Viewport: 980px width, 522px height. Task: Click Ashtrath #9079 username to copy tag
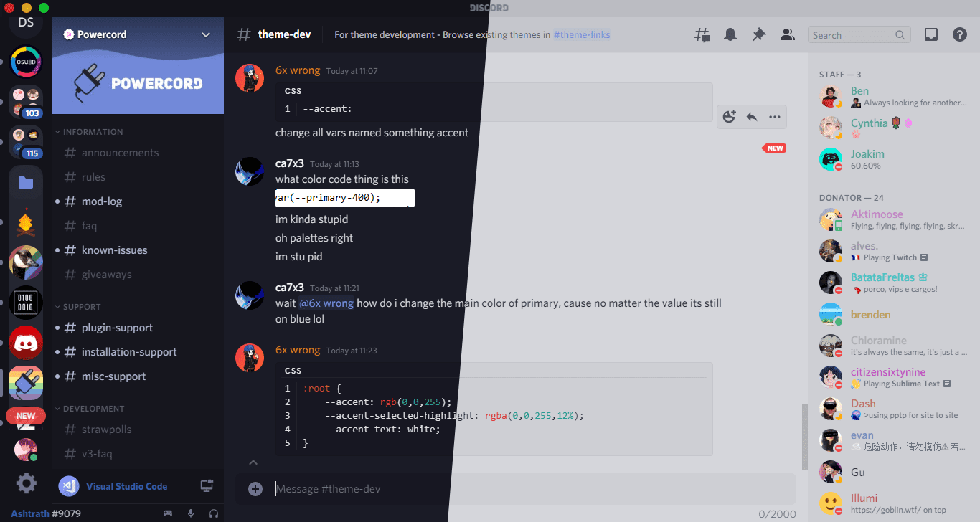[46, 513]
